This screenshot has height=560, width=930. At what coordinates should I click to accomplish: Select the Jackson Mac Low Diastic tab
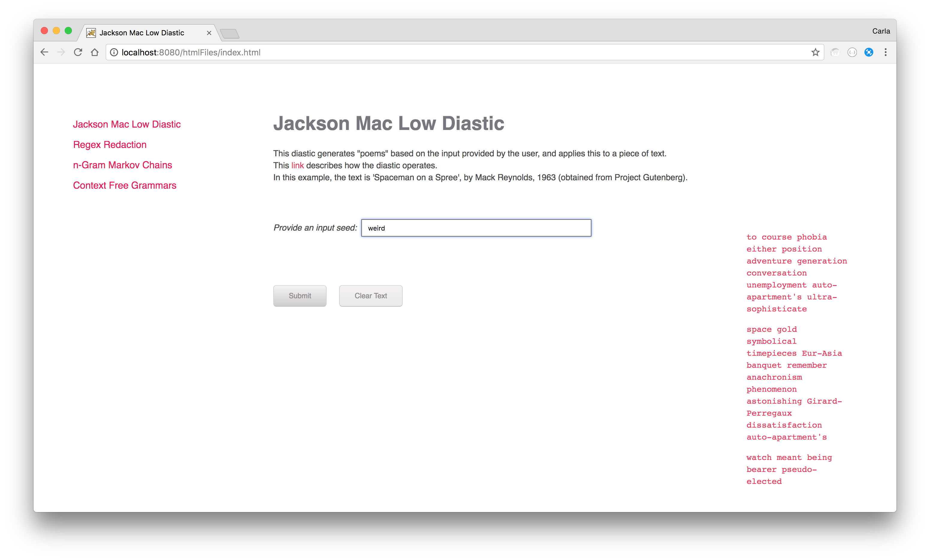tap(141, 33)
